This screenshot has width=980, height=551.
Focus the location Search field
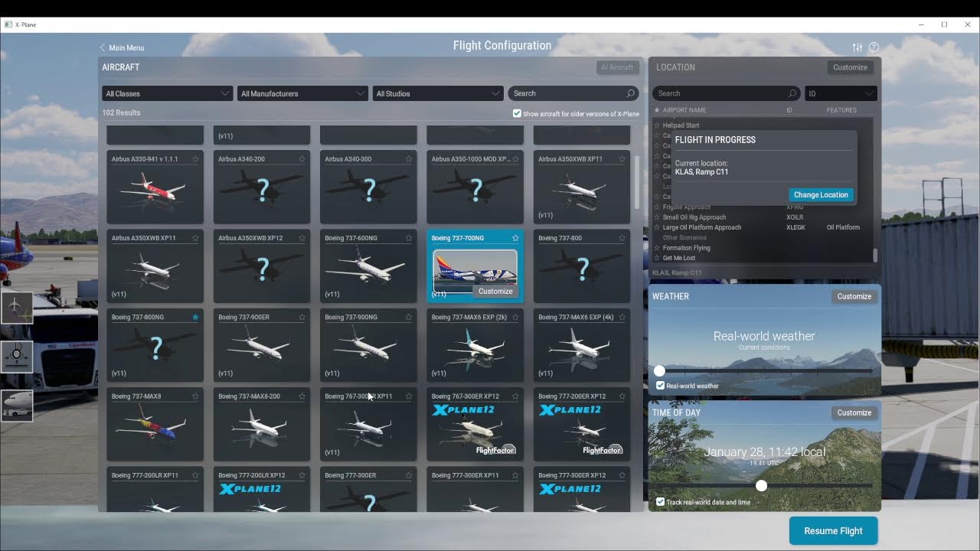click(x=727, y=93)
